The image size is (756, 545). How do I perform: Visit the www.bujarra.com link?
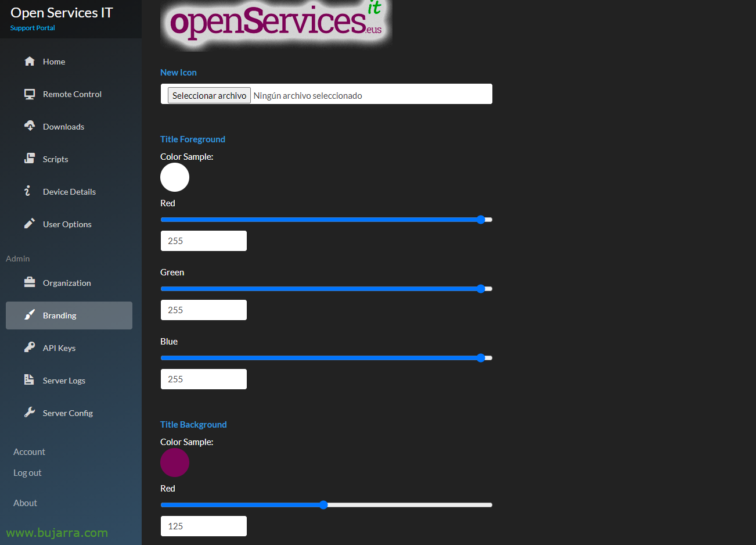[x=55, y=532]
